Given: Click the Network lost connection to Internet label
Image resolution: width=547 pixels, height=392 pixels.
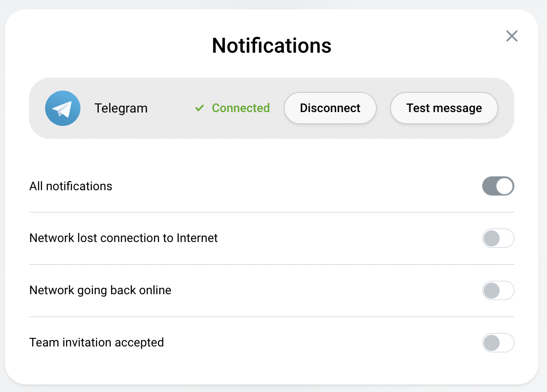Looking at the screenshot, I should pyautogui.click(x=124, y=238).
